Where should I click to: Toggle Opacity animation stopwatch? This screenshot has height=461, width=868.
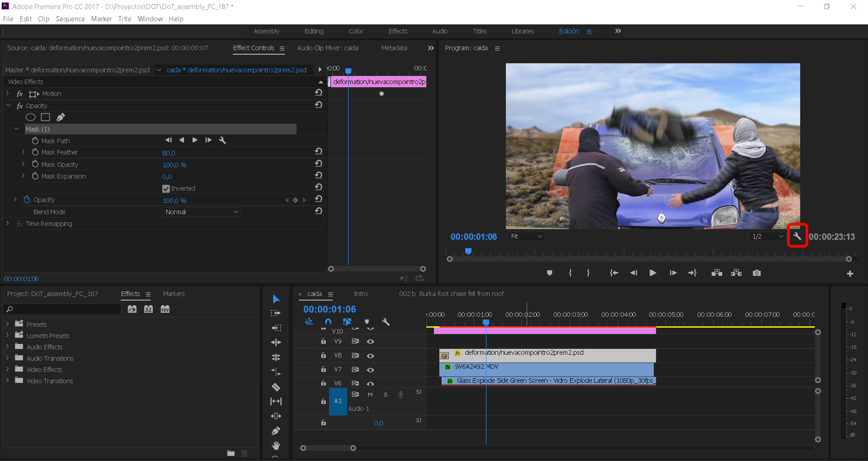coord(27,200)
